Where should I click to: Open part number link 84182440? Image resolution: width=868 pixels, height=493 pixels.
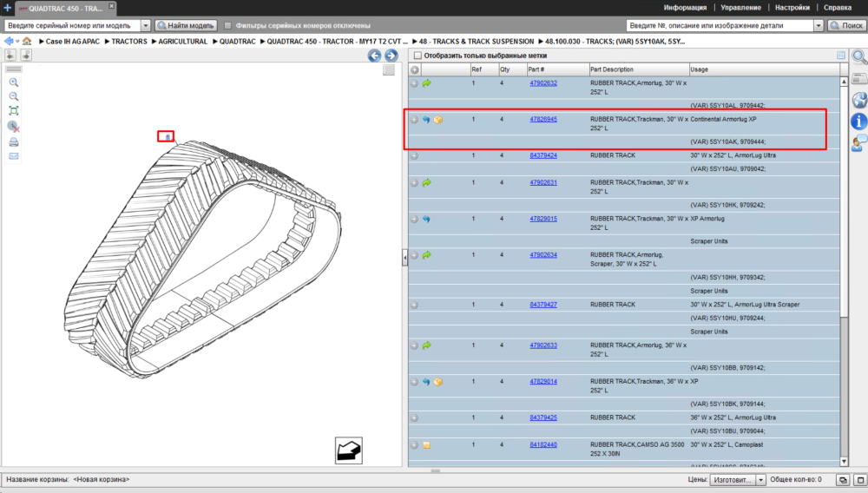coord(543,445)
